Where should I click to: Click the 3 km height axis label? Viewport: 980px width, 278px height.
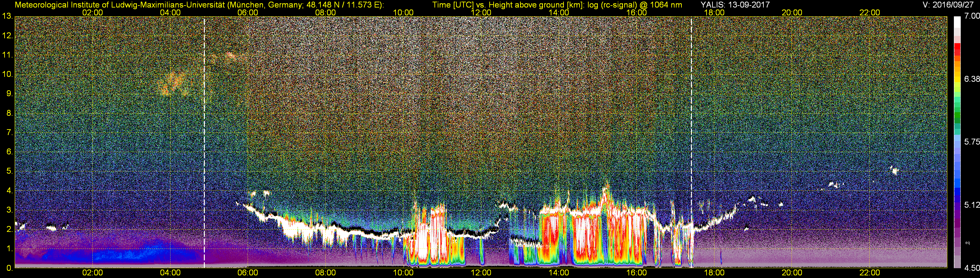(x=9, y=210)
